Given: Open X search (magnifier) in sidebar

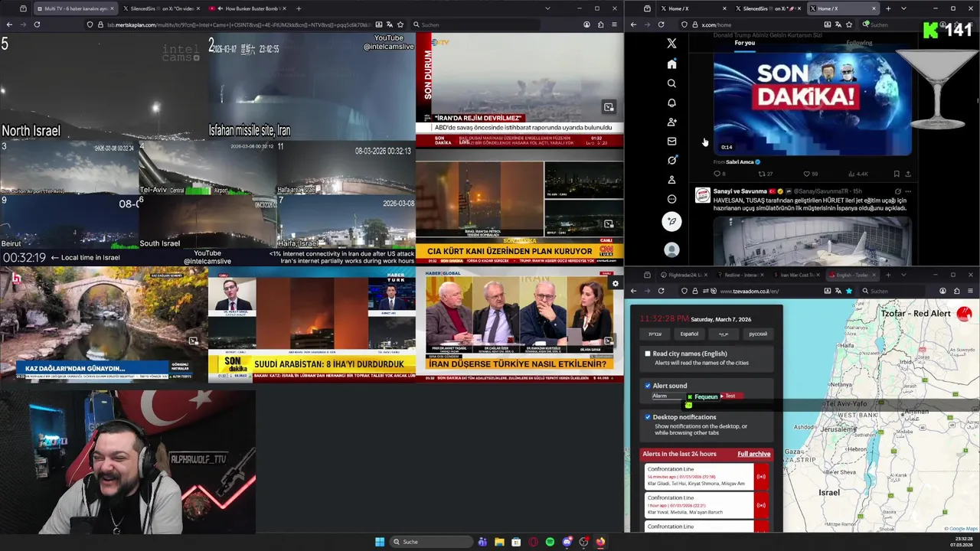Looking at the screenshot, I should 671,83.
